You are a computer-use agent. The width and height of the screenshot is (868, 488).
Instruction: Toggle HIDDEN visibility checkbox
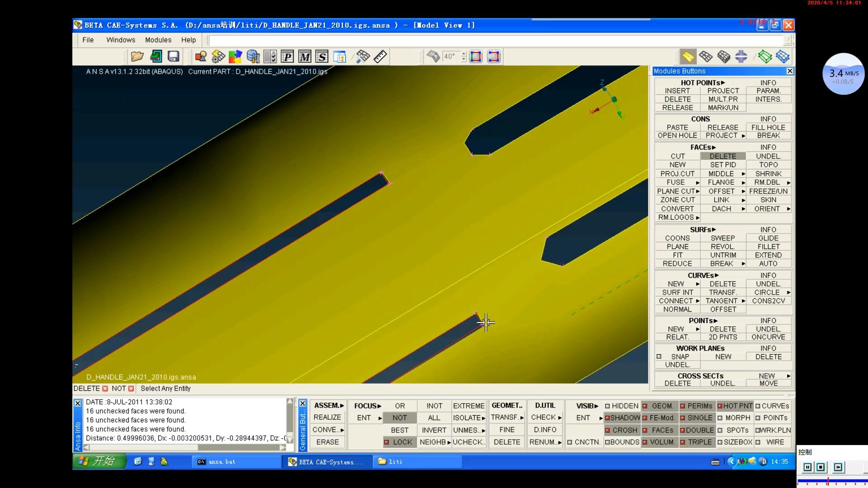[x=608, y=406]
